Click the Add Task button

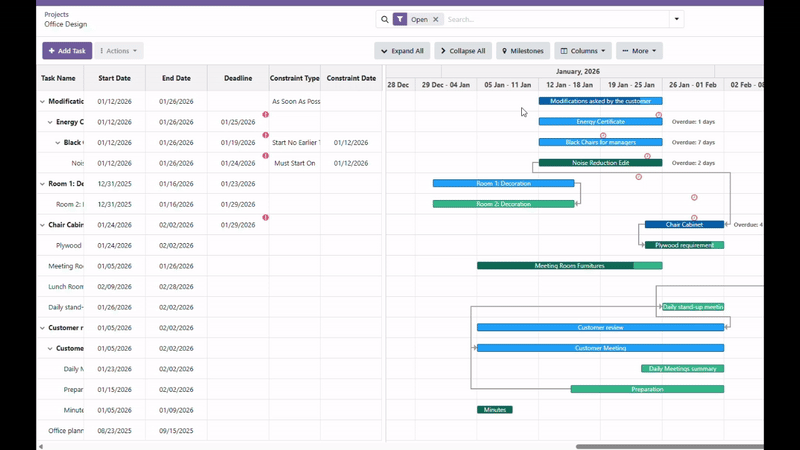67,51
